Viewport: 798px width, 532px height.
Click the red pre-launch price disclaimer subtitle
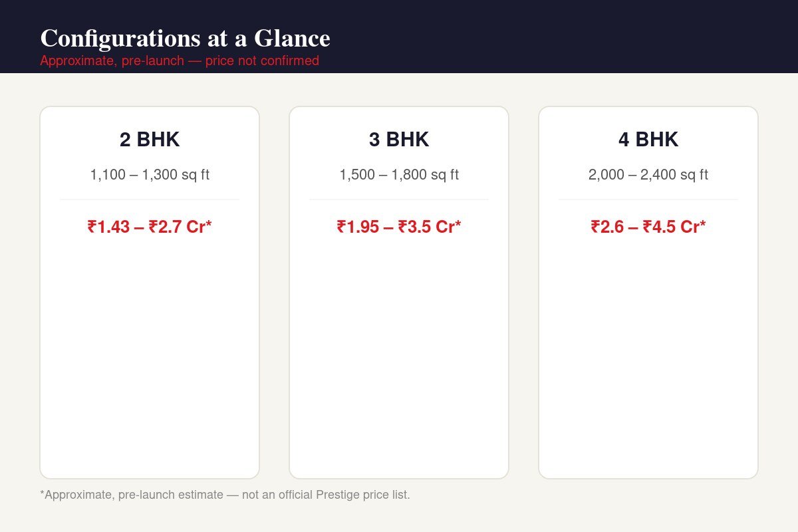click(x=180, y=61)
